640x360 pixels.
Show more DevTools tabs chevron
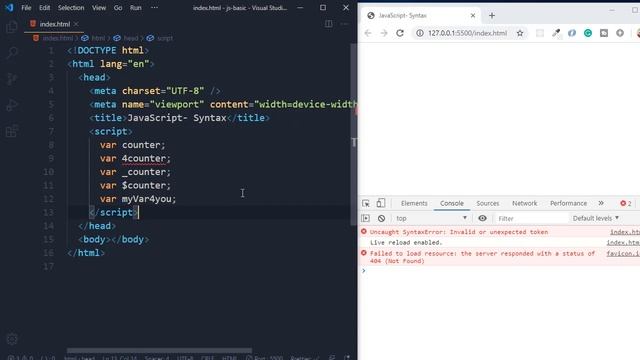601,203
